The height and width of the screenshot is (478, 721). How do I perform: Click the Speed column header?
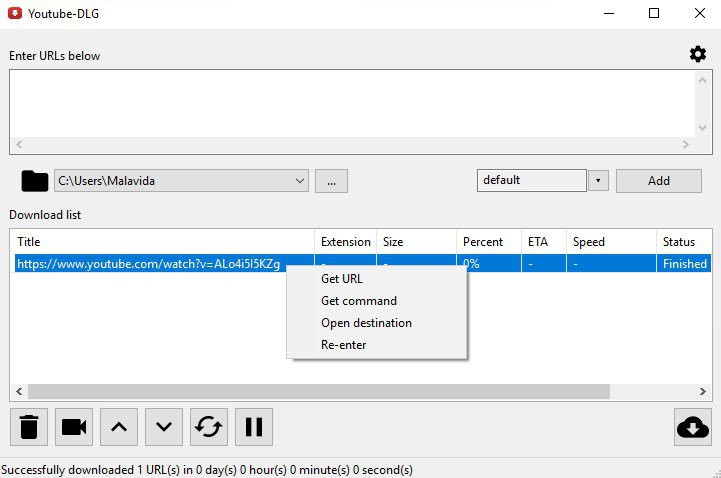[611, 242]
